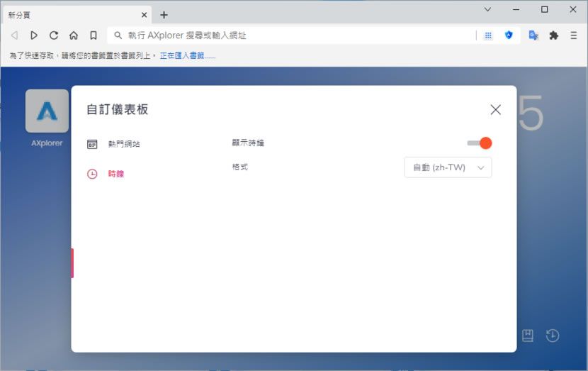Reload the page with refresh icon
Image resolution: width=588 pixels, height=371 pixels.
point(54,35)
